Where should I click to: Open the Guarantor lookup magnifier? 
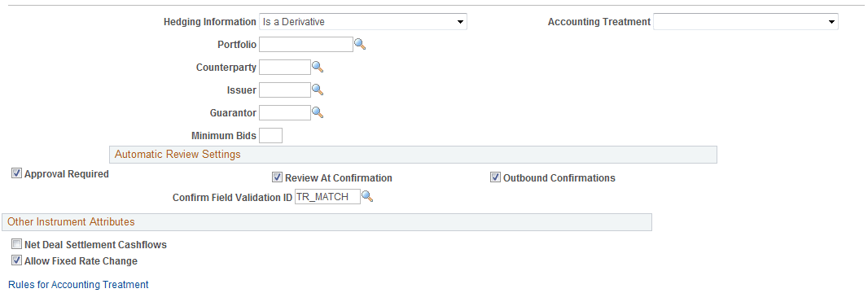(x=318, y=112)
